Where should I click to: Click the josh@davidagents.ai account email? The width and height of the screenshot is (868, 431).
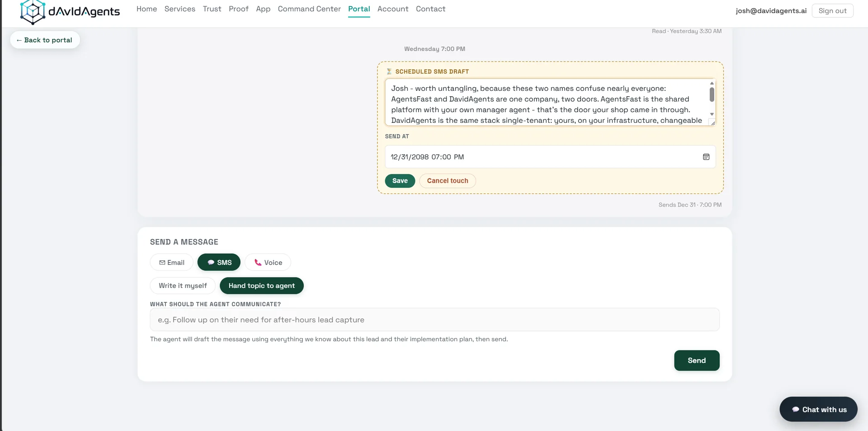[771, 11]
